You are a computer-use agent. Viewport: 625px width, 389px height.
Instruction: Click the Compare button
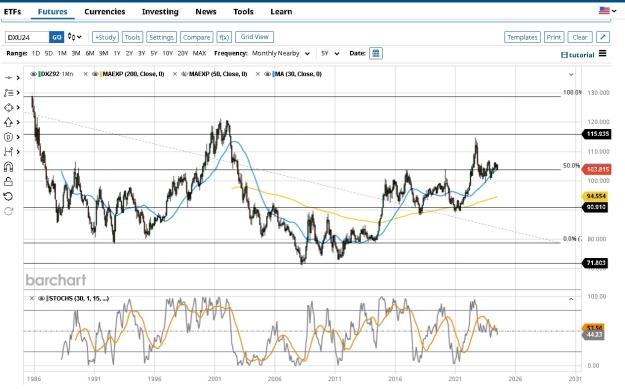[x=197, y=37]
